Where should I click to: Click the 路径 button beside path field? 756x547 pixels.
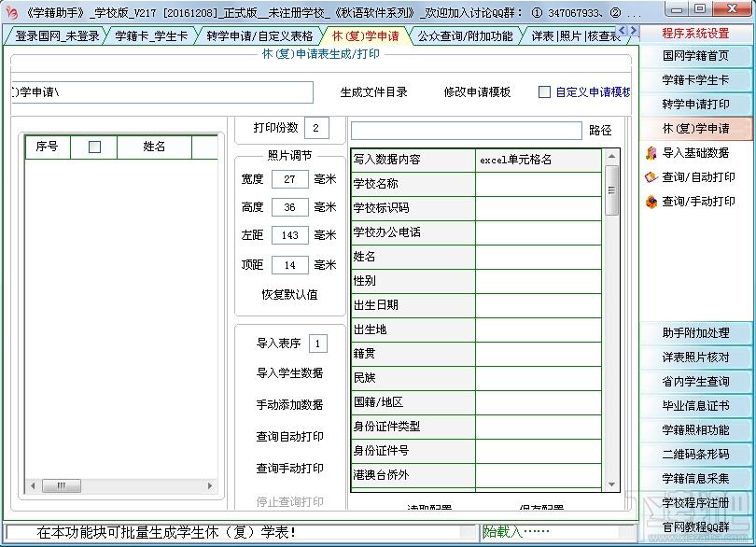click(600, 131)
